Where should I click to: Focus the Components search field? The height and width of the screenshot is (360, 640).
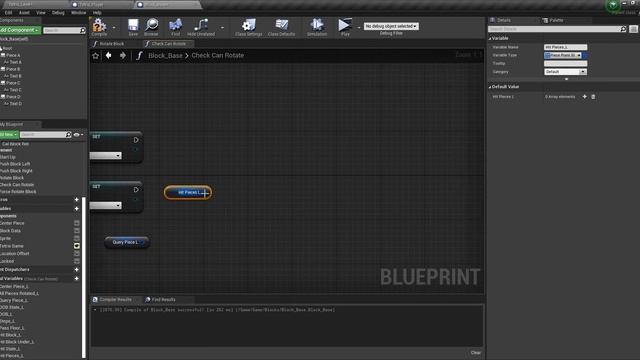coord(64,30)
